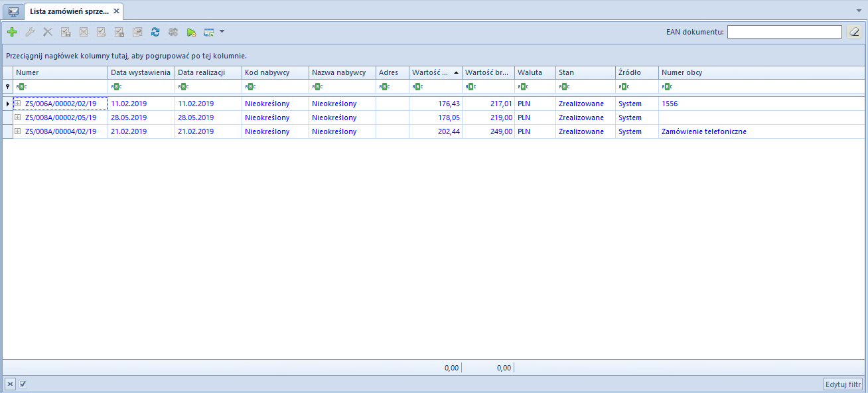The width and height of the screenshot is (868, 393).
Task: Click gross value 219,00 cell
Action: 488,118
